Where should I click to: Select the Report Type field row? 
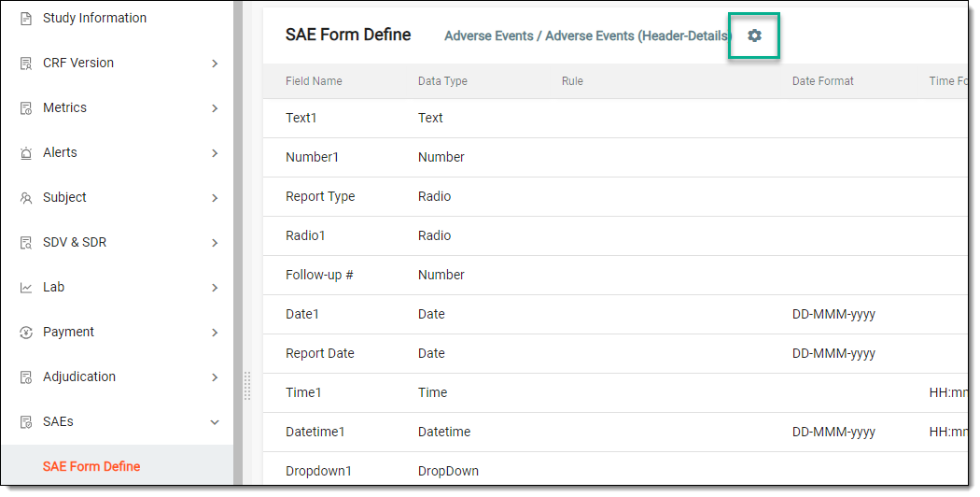pyautogui.click(x=616, y=196)
